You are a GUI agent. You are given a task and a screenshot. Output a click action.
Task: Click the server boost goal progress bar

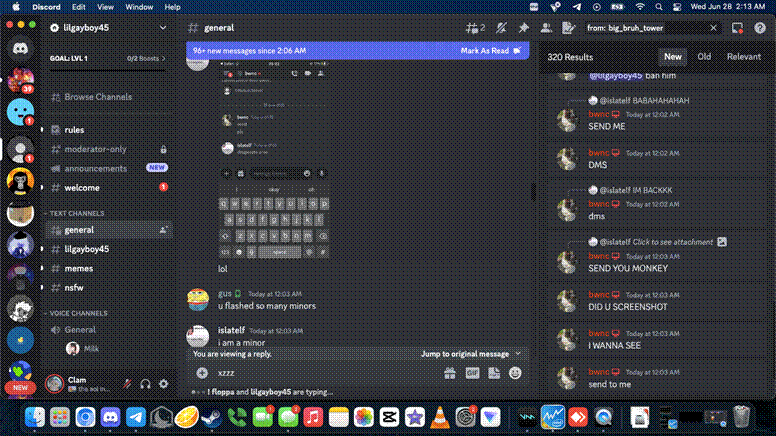104,59
